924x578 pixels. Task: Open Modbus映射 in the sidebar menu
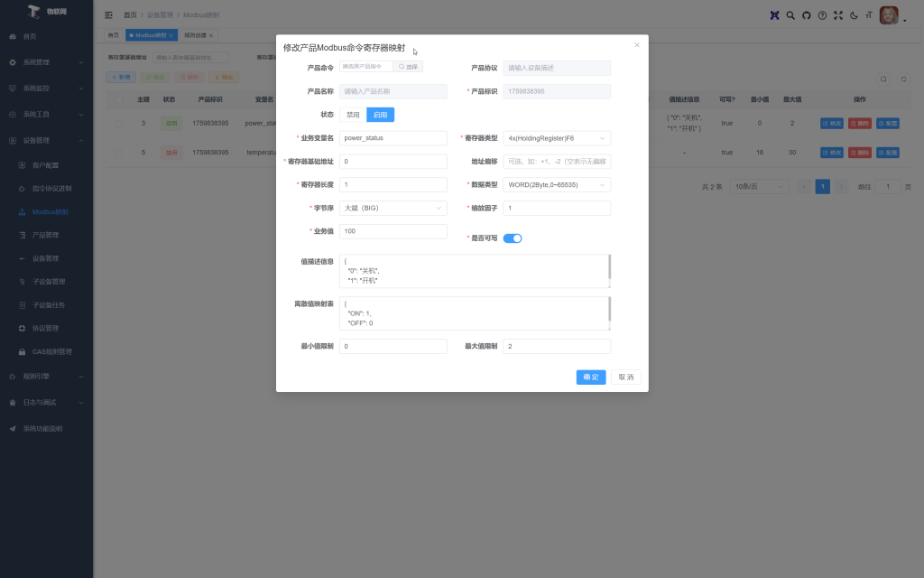pos(50,212)
